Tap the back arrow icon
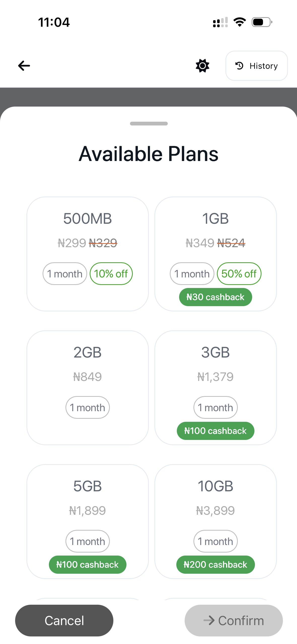This screenshot has width=297, height=644. click(24, 66)
